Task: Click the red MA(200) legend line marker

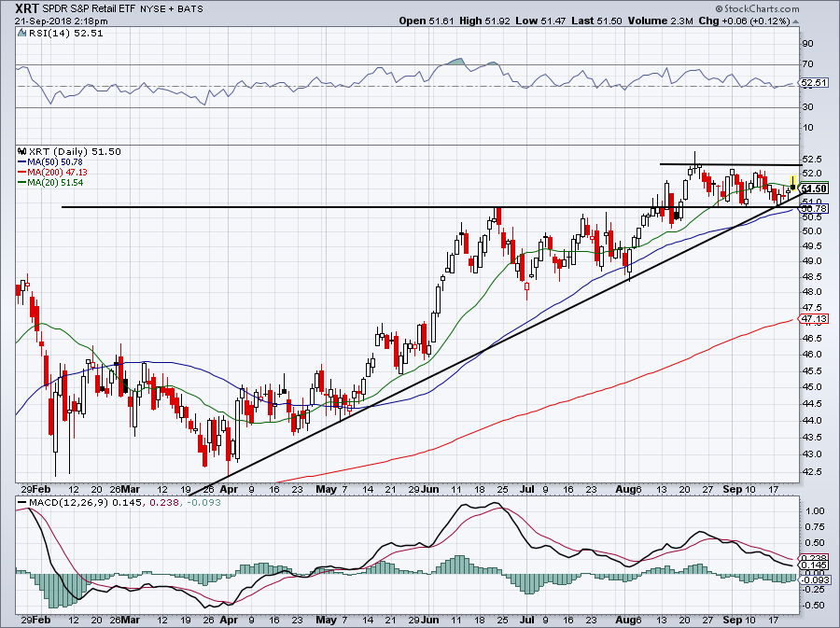Action: pyautogui.click(x=22, y=172)
